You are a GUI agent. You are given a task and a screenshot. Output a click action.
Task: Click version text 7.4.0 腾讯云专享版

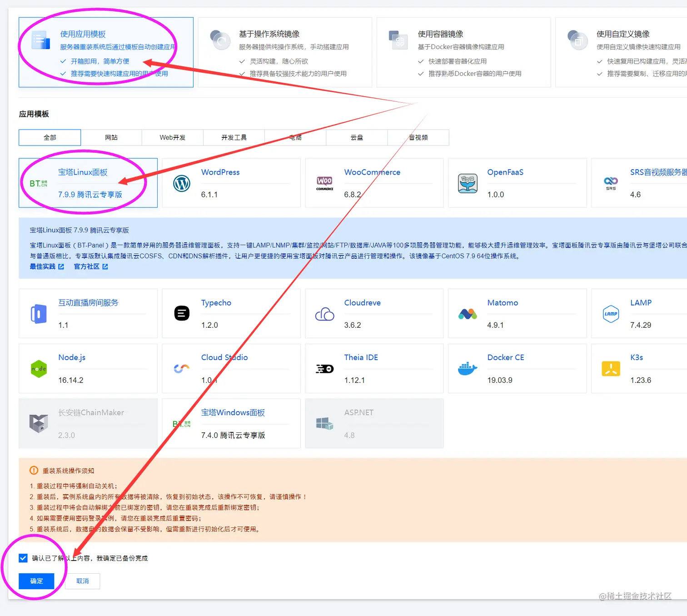point(233,436)
